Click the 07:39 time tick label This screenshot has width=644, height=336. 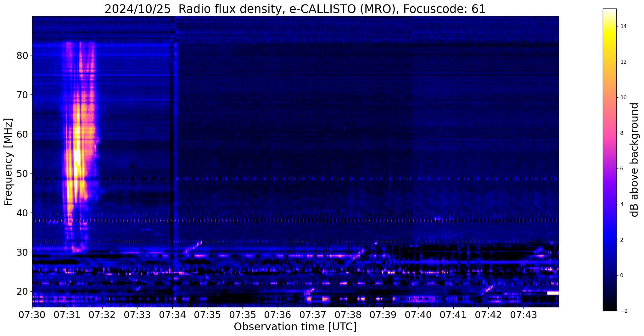point(383,315)
